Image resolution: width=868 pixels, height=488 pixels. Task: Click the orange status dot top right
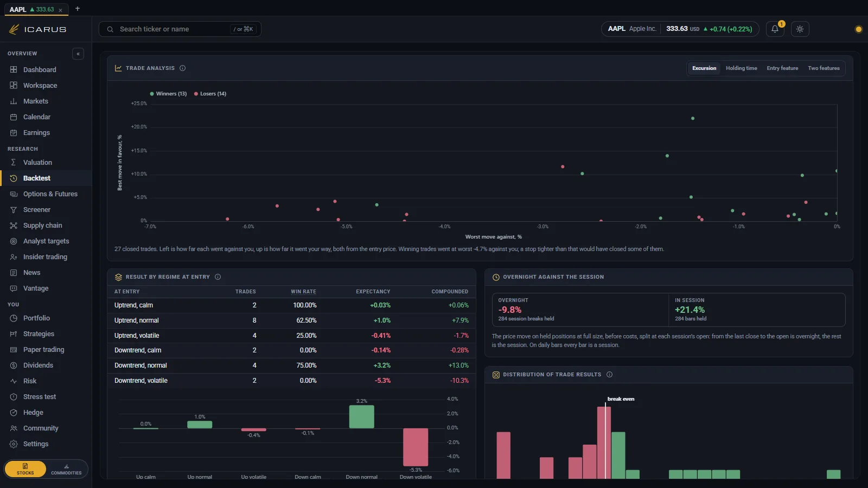coord(858,29)
